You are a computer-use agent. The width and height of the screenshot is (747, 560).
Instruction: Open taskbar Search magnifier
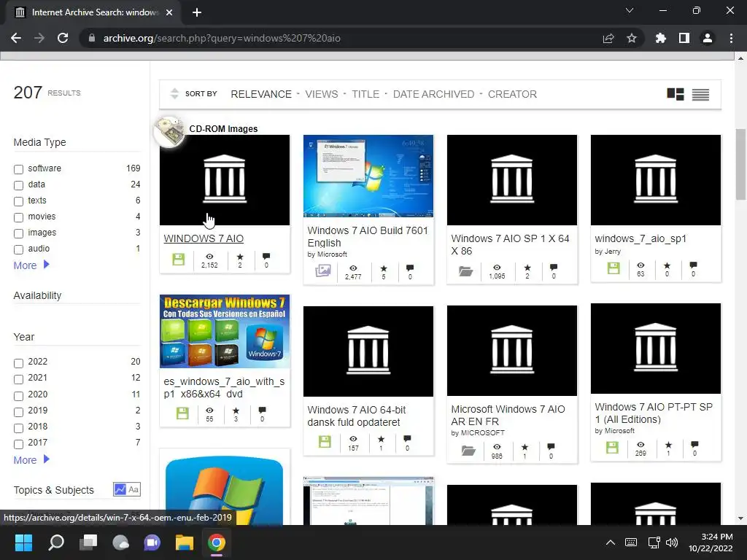[56, 542]
